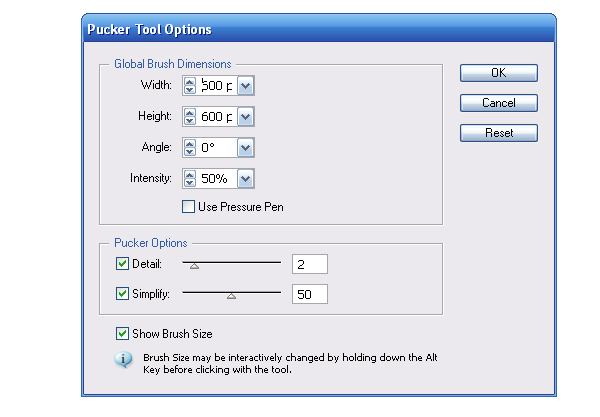The width and height of the screenshot is (600, 417).
Task: Click the Simplify slider handle
Action: 231,296
